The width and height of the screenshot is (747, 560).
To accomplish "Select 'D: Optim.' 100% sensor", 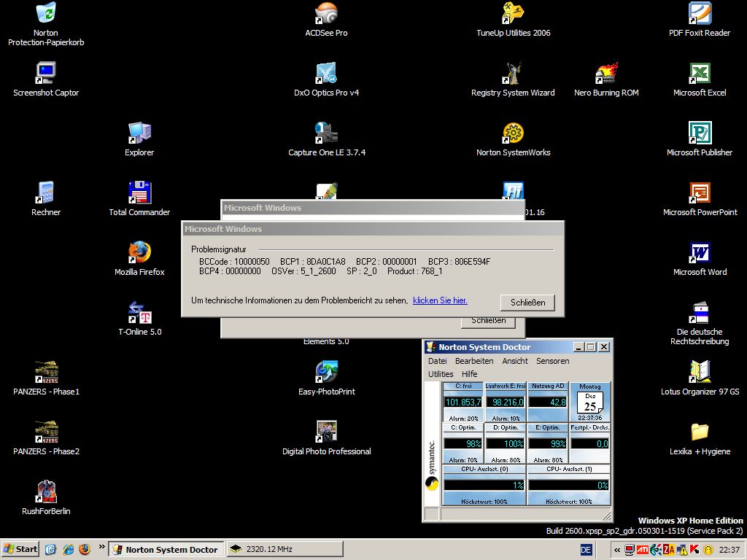I will (506, 443).
